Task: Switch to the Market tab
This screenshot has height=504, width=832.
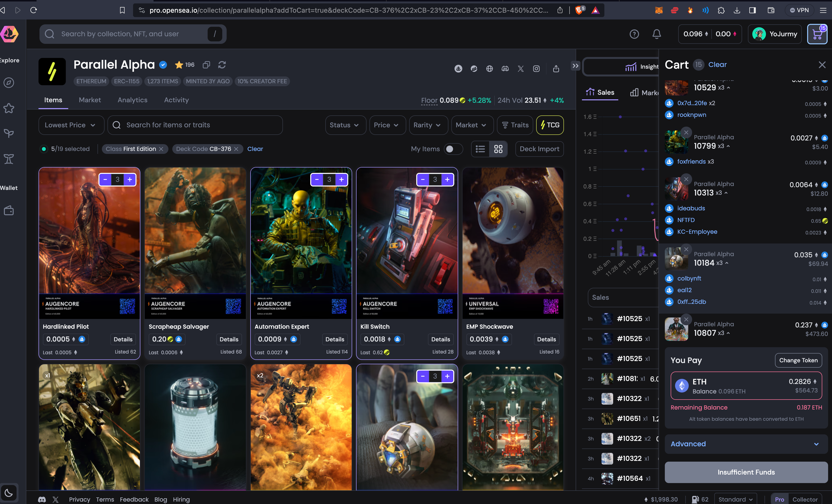Action: point(89,100)
